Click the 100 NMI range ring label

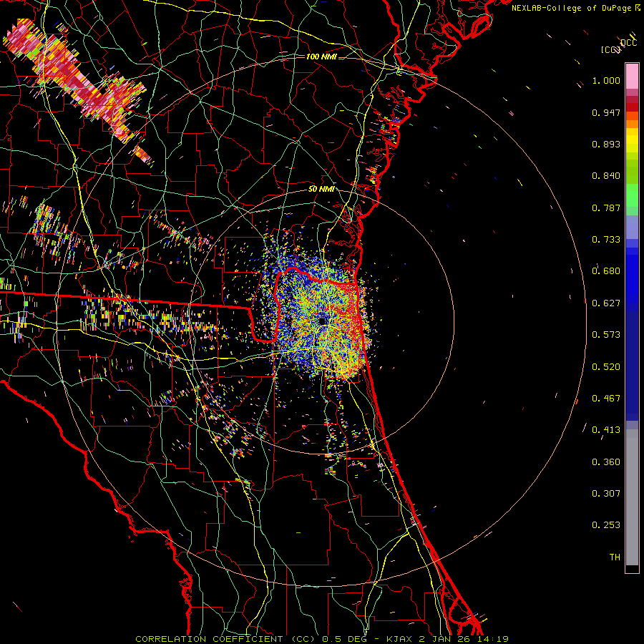click(321, 57)
